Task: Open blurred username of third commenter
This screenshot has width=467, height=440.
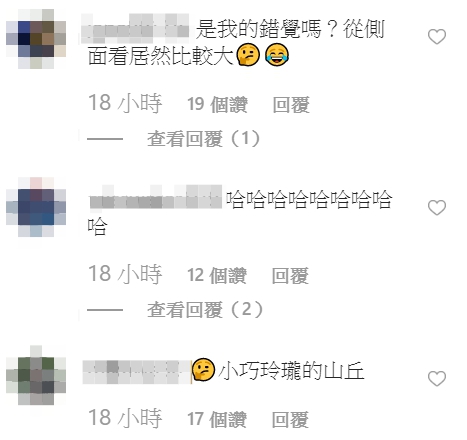Action: [137, 372]
